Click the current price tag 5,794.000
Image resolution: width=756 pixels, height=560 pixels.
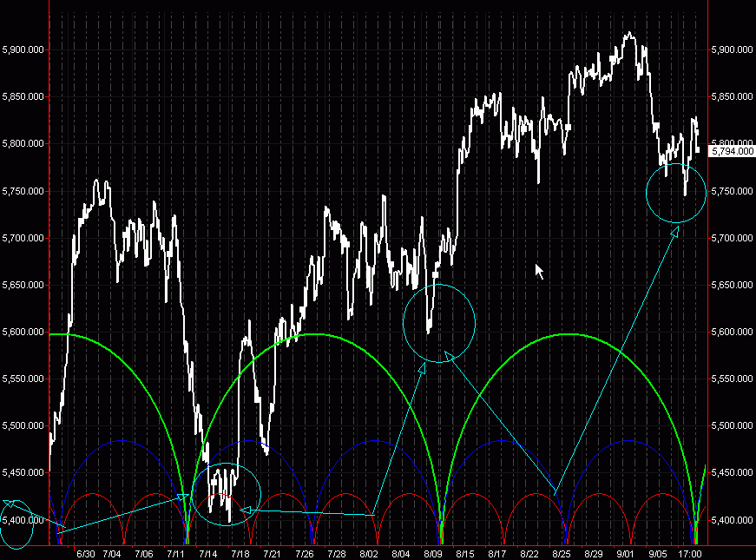(733, 151)
